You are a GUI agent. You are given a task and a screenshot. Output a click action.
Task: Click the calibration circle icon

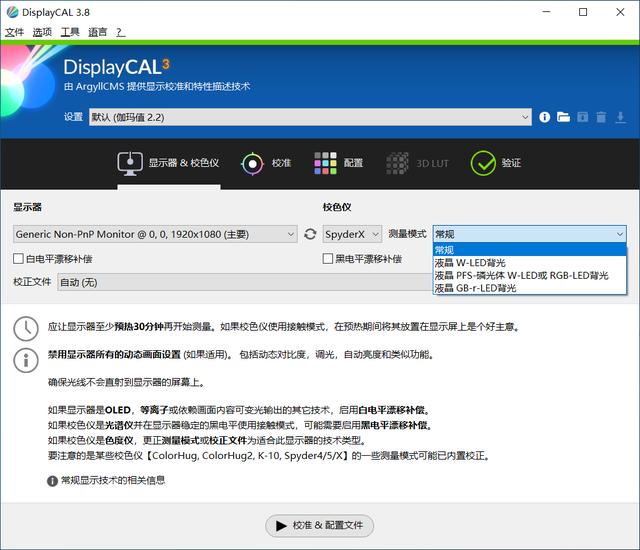pos(252,164)
